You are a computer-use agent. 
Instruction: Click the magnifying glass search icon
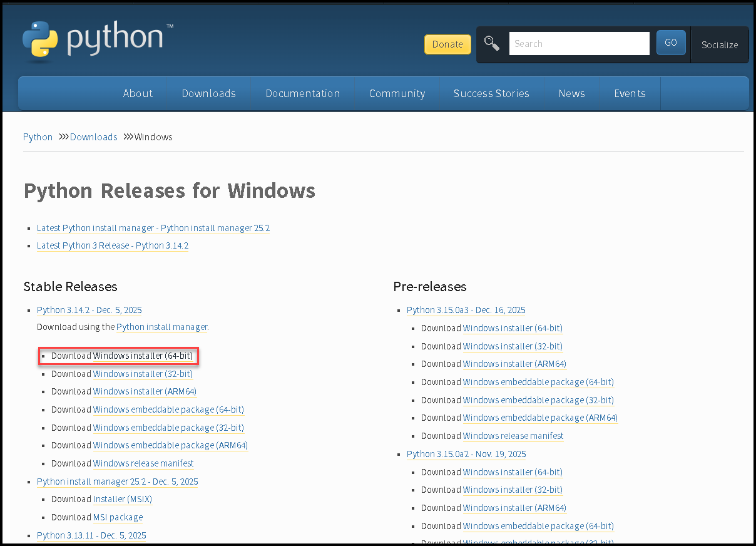point(492,43)
